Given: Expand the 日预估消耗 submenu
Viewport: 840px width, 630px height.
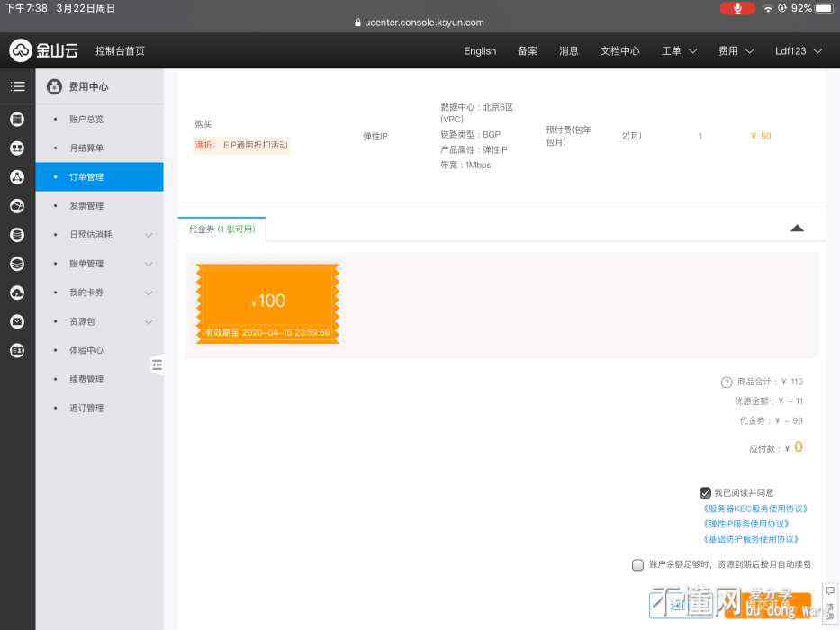Looking at the screenshot, I should click(x=149, y=235).
